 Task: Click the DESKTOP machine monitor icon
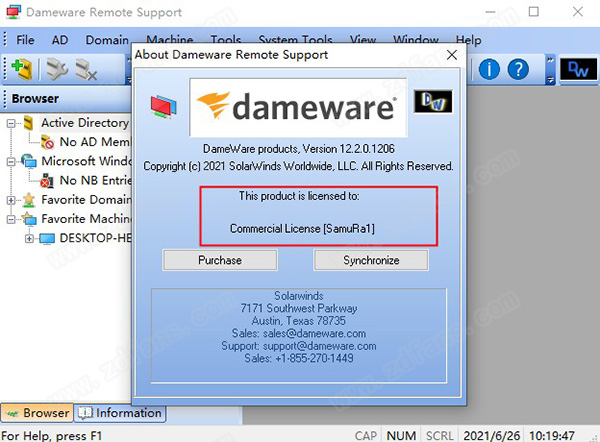pos(47,238)
